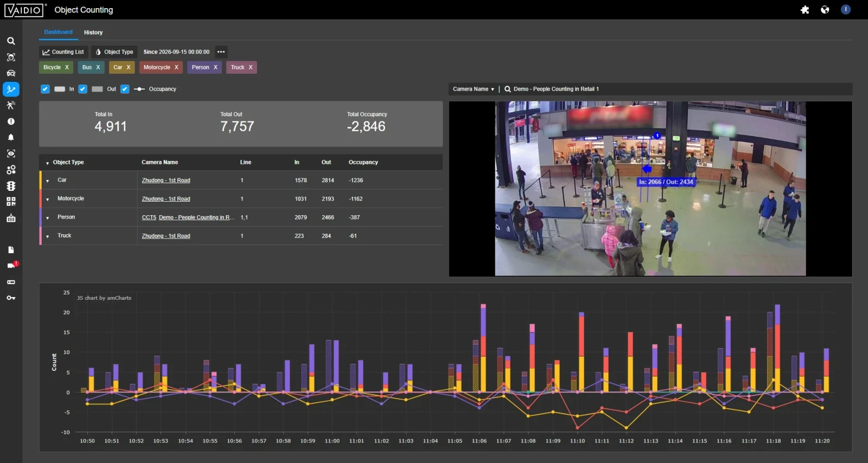Remove the Bicycle filter tag

click(67, 67)
